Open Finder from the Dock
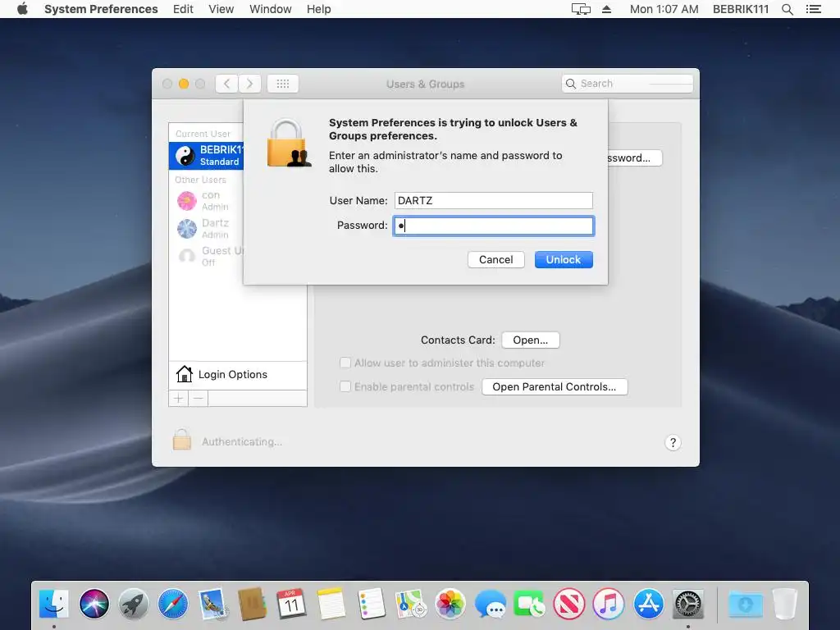The width and height of the screenshot is (840, 630). pyautogui.click(x=54, y=605)
